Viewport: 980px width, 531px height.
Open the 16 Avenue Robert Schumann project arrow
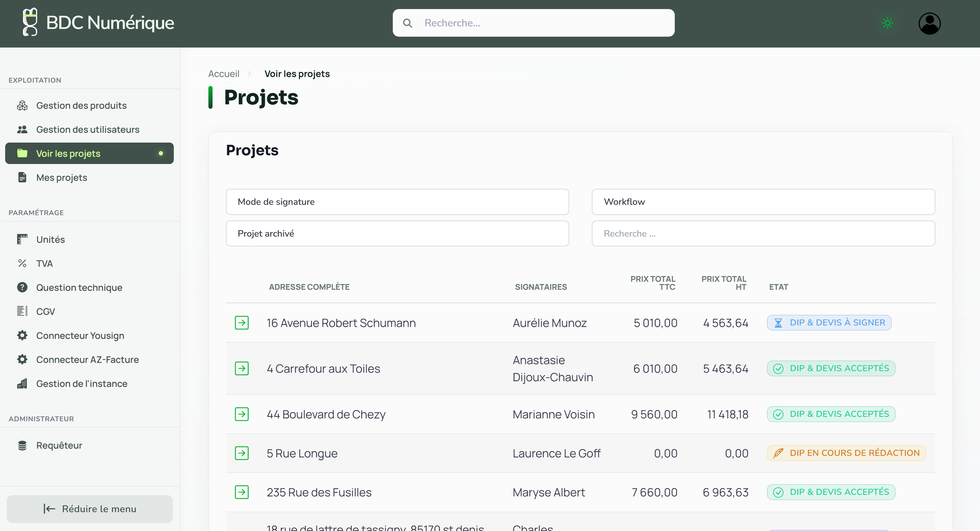tap(241, 323)
